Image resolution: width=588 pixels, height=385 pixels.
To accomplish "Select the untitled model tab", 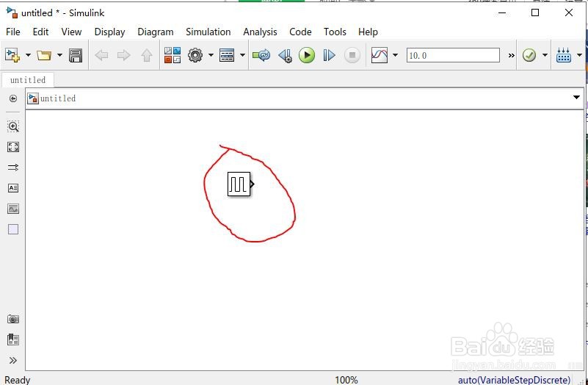I will point(28,80).
